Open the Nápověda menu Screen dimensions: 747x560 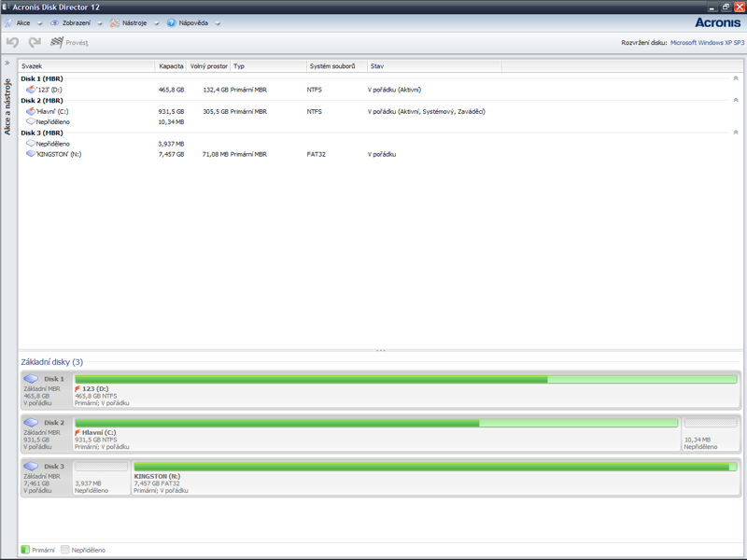(193, 22)
